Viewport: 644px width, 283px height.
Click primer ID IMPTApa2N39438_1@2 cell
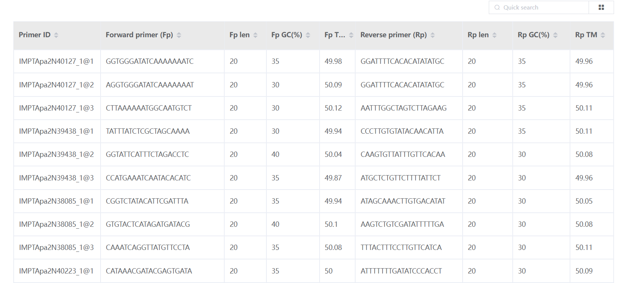pos(56,155)
